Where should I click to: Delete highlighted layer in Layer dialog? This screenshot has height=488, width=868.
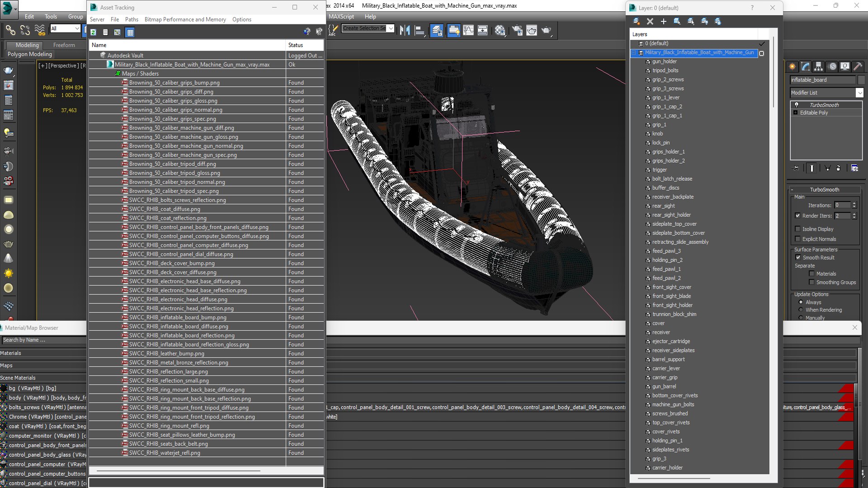pyautogui.click(x=650, y=21)
